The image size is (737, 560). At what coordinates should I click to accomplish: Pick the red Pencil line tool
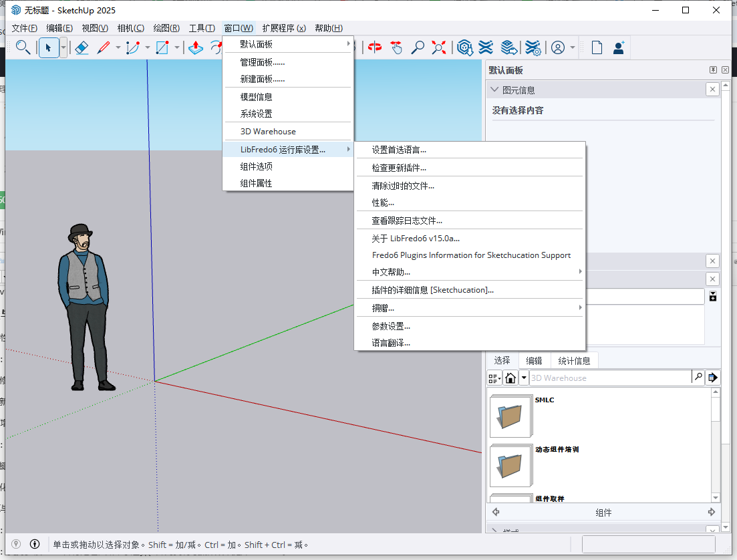[x=104, y=47]
